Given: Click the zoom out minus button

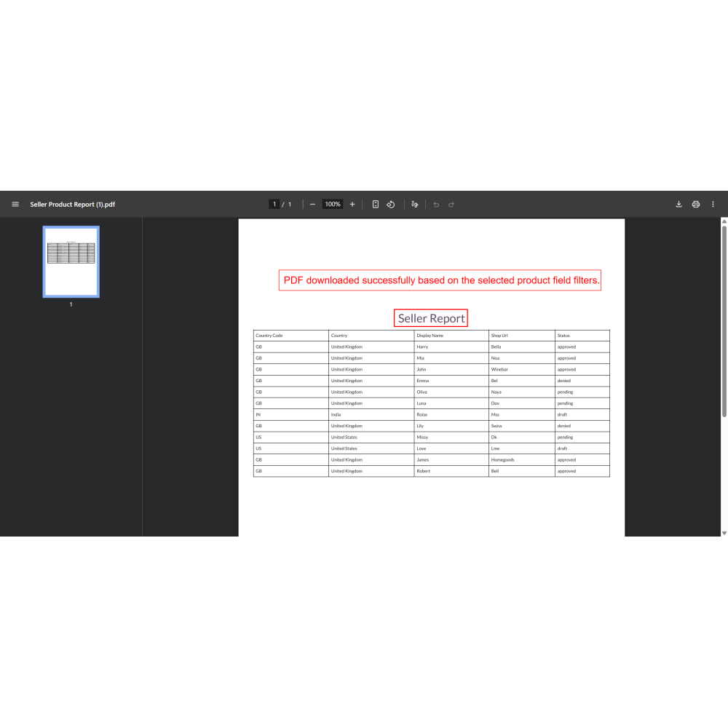Looking at the screenshot, I should point(312,205).
